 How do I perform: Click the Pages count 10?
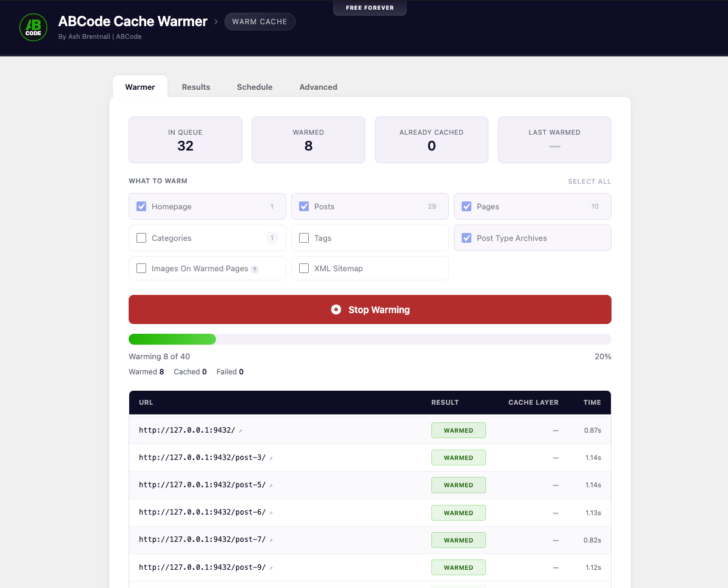click(x=595, y=206)
